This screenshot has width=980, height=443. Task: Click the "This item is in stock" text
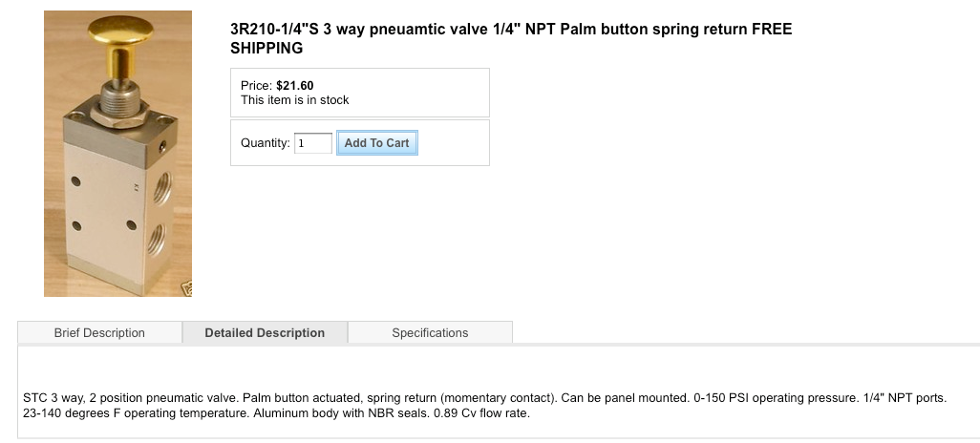tap(295, 100)
